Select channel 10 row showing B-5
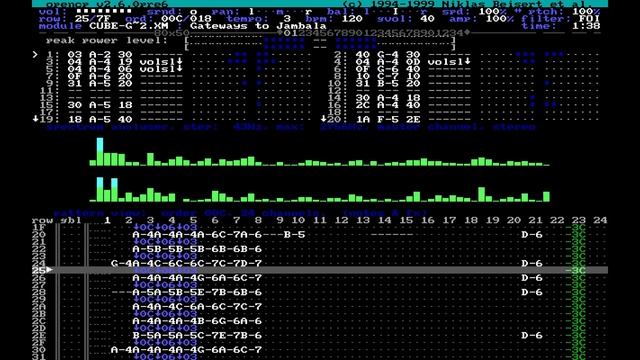 click(464, 83)
